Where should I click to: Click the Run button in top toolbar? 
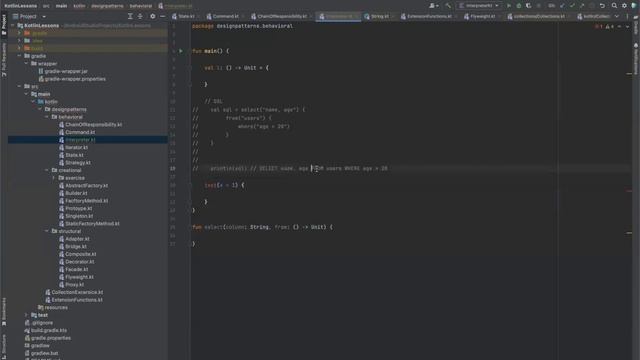coord(509,6)
